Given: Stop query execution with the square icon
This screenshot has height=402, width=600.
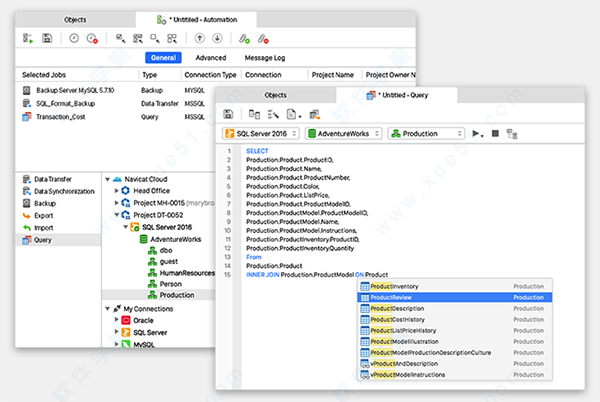Looking at the screenshot, I should [495, 133].
